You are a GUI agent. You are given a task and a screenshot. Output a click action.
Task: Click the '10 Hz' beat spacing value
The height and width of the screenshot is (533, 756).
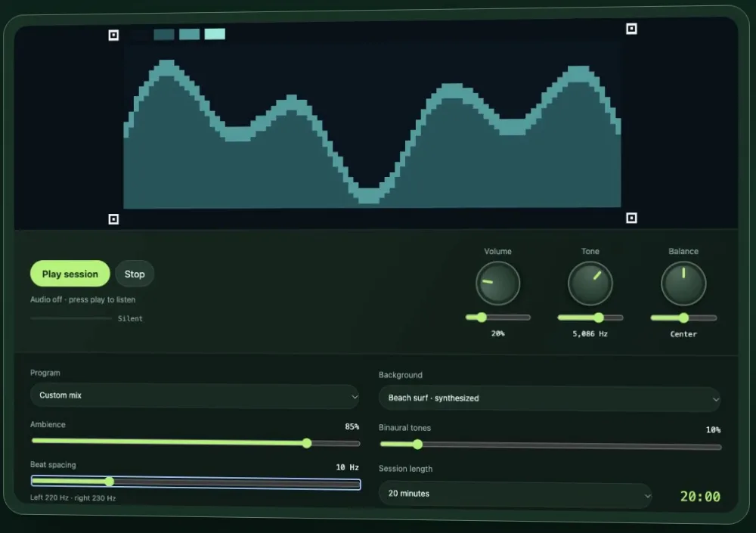pos(347,467)
